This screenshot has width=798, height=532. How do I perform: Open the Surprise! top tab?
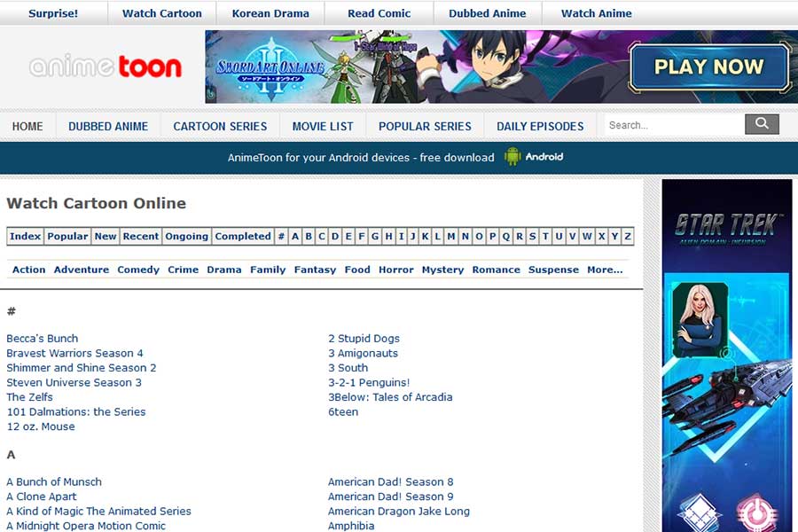pyautogui.click(x=53, y=13)
